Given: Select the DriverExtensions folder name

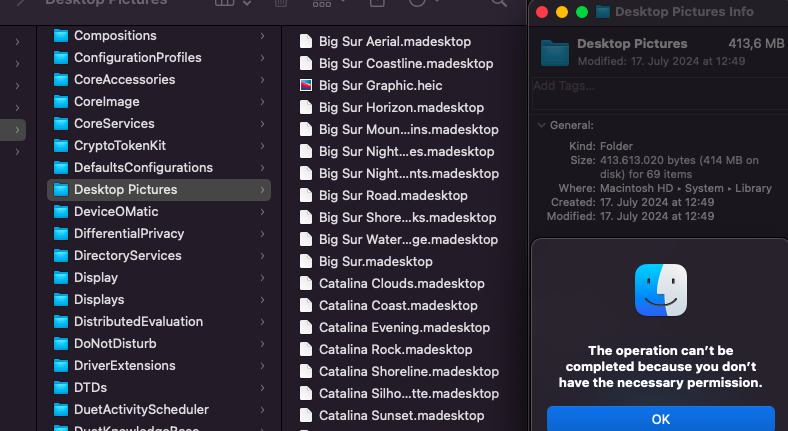Looking at the screenshot, I should coord(125,366).
